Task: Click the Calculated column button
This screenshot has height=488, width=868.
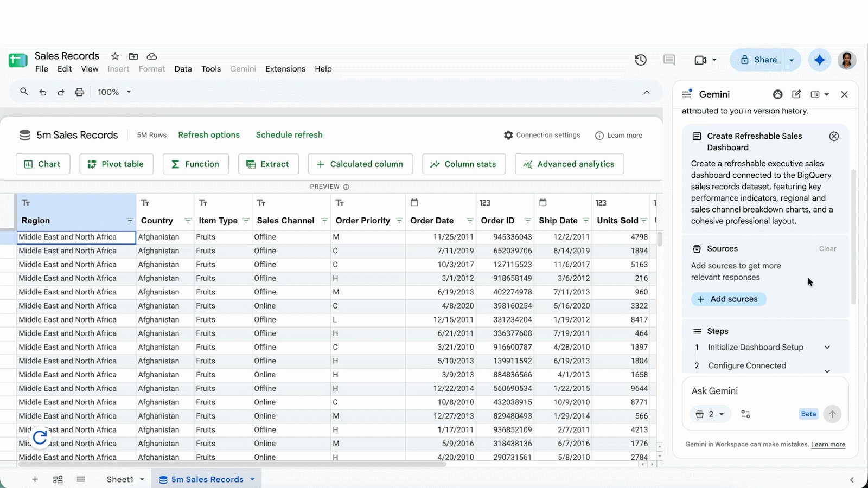Action: [x=360, y=164]
